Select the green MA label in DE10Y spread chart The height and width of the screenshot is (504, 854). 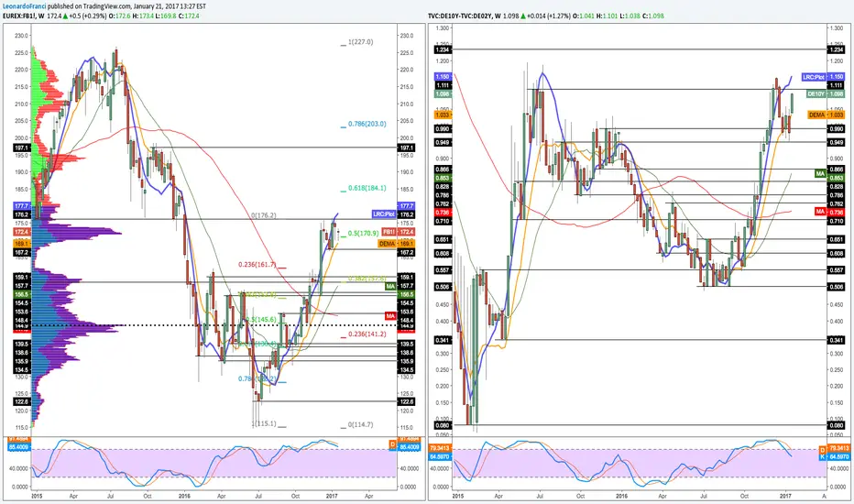820,174
